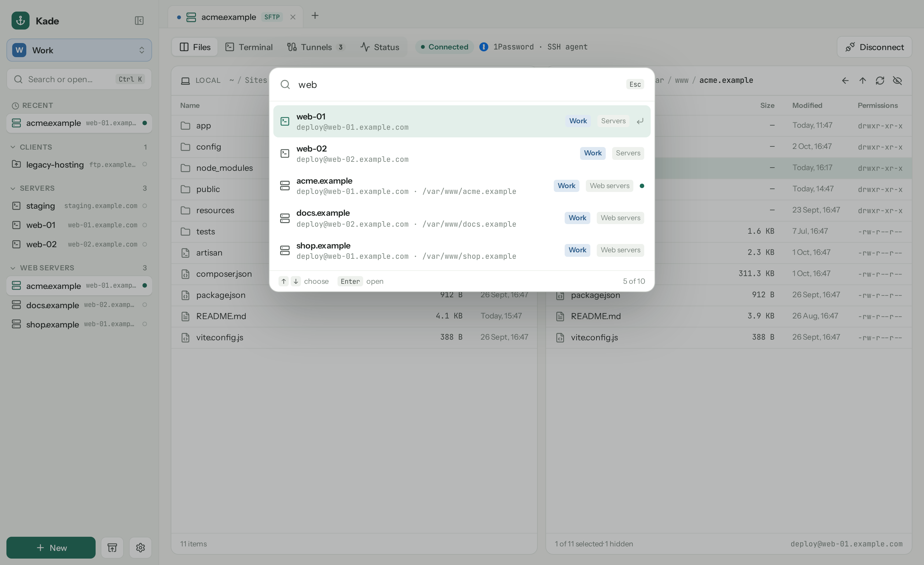Close the acme.example SFTP tab
This screenshot has height=565, width=924.
click(x=293, y=17)
